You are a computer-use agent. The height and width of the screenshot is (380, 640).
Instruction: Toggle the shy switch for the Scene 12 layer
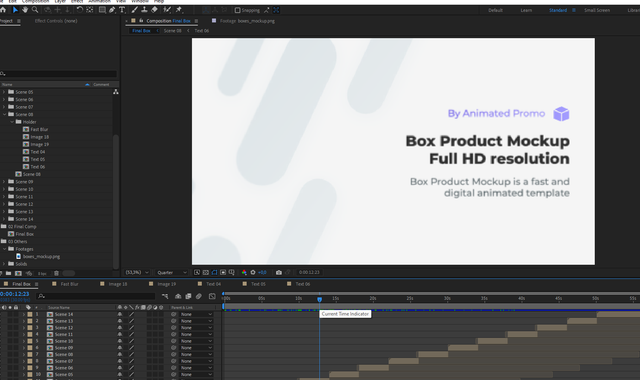pyautogui.click(x=120, y=328)
